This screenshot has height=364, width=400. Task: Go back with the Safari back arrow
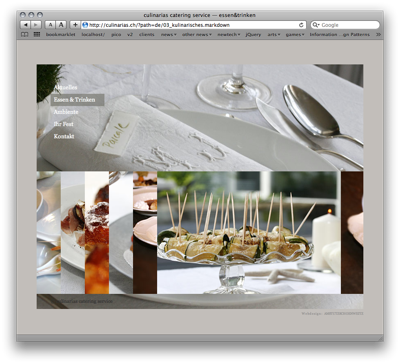coord(25,25)
